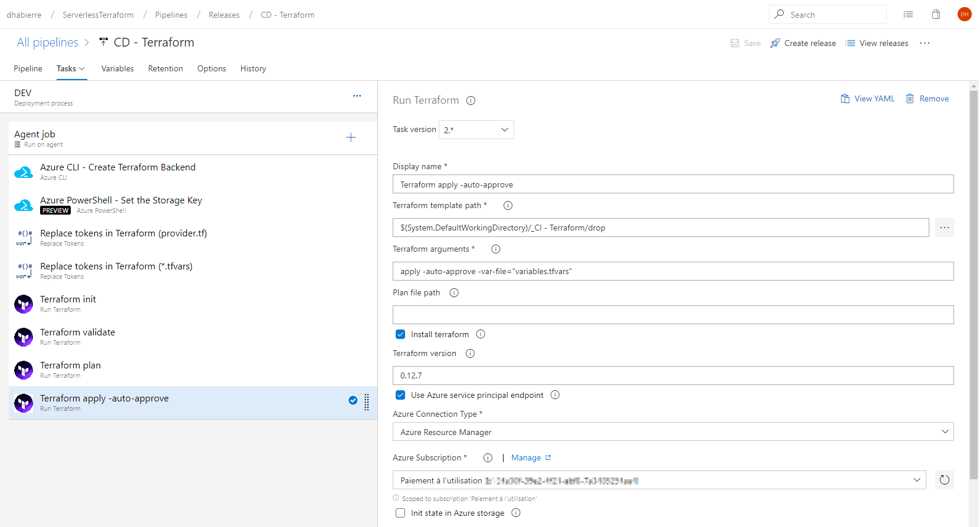Switch to Options tab
This screenshot has width=980, height=527.
211,68
